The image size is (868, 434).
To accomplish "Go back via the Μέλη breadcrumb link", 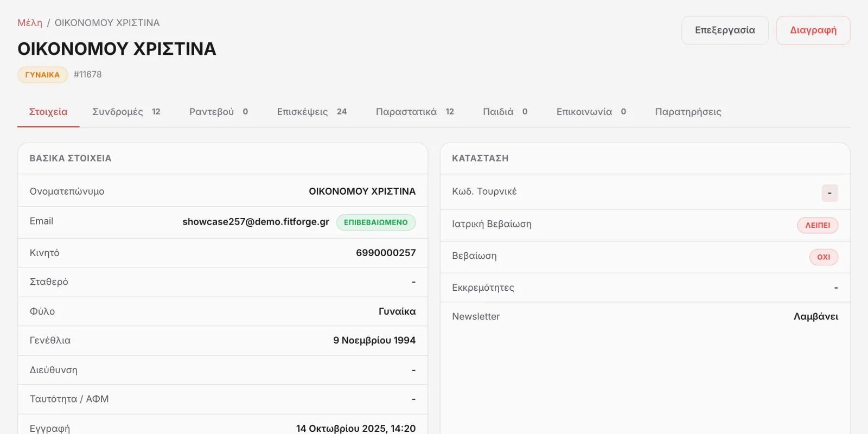I will pyautogui.click(x=30, y=23).
